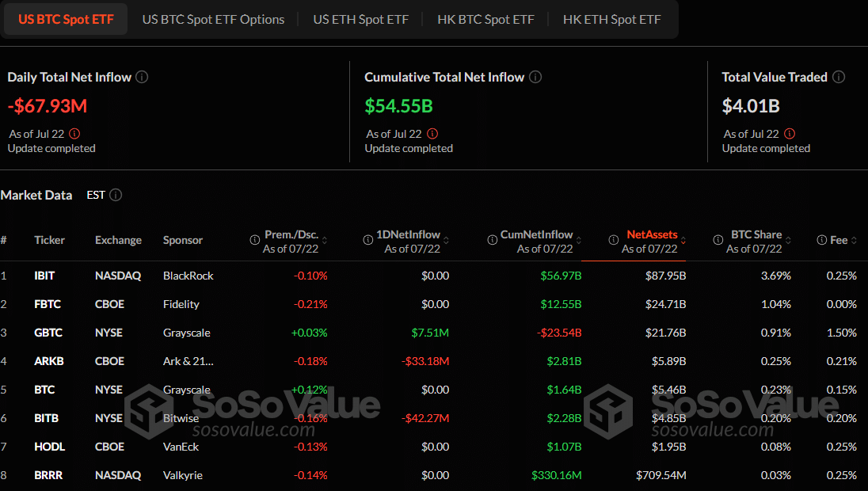Click the Ticker column header
The height and width of the screenshot is (491, 868).
[49, 240]
